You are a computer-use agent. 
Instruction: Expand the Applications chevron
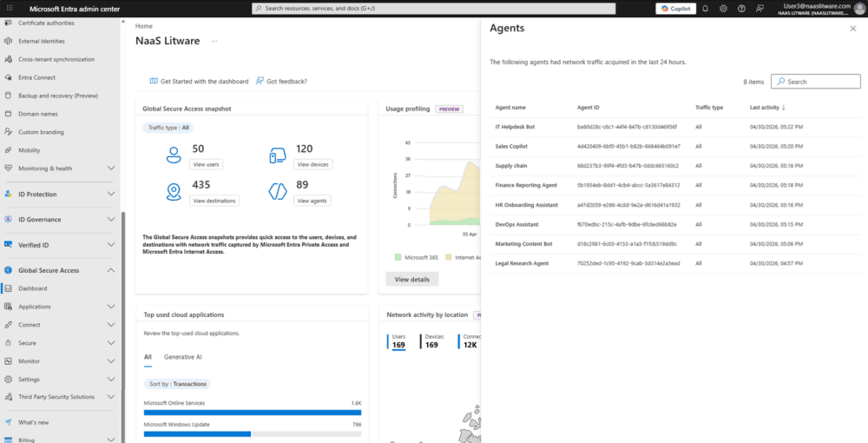tap(111, 307)
